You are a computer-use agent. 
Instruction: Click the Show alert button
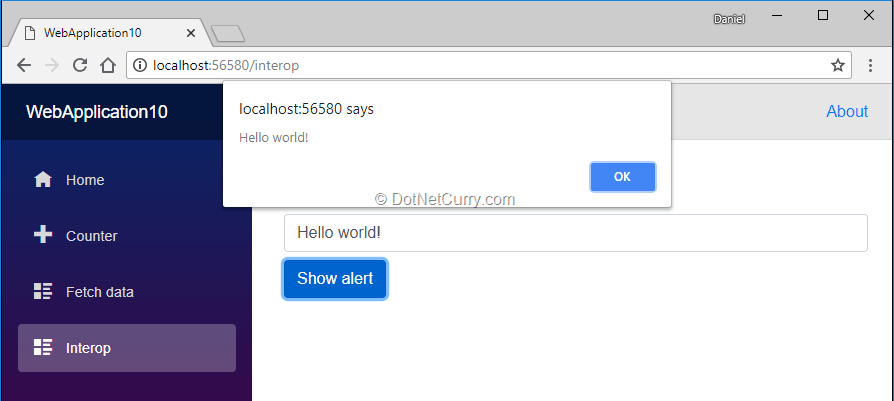point(335,278)
